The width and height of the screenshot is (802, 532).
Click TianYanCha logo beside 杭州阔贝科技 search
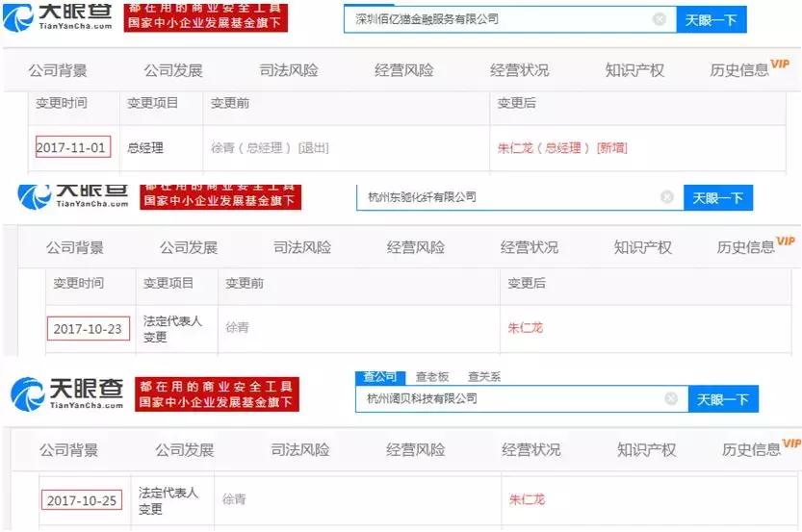pos(67,394)
